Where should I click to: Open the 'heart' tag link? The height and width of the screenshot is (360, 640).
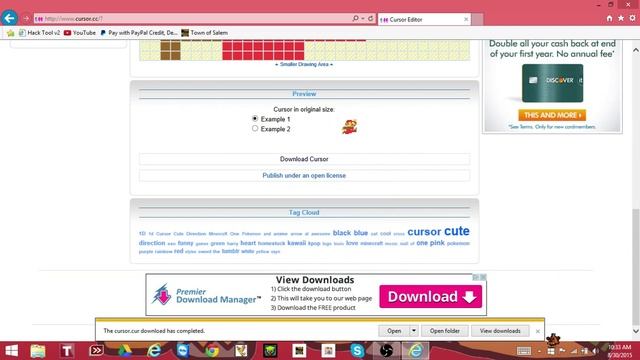tap(248, 243)
